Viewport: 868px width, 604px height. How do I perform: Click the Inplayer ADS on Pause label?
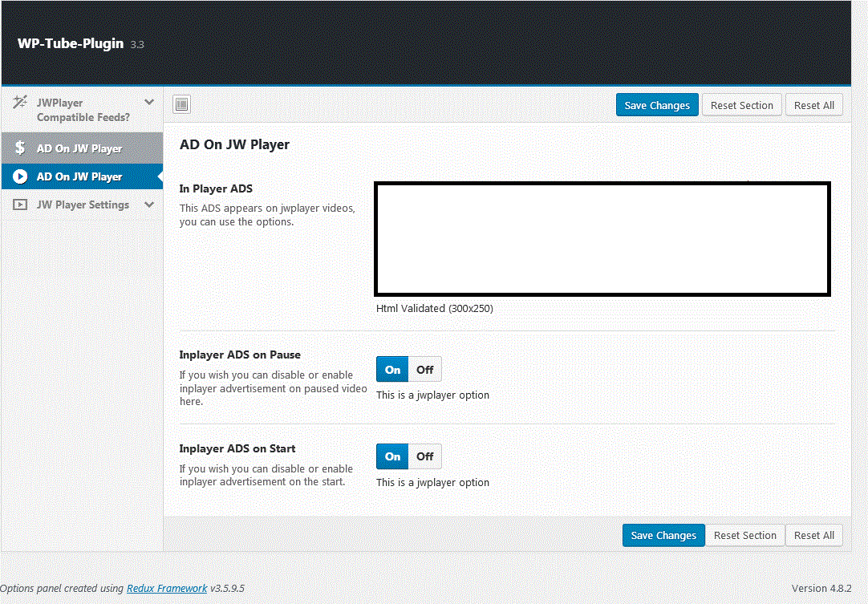point(240,355)
